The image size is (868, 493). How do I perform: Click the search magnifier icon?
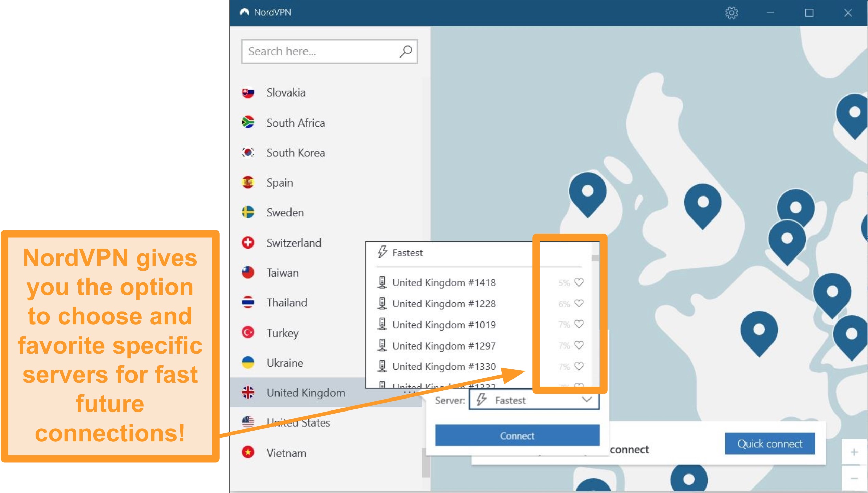tap(406, 51)
